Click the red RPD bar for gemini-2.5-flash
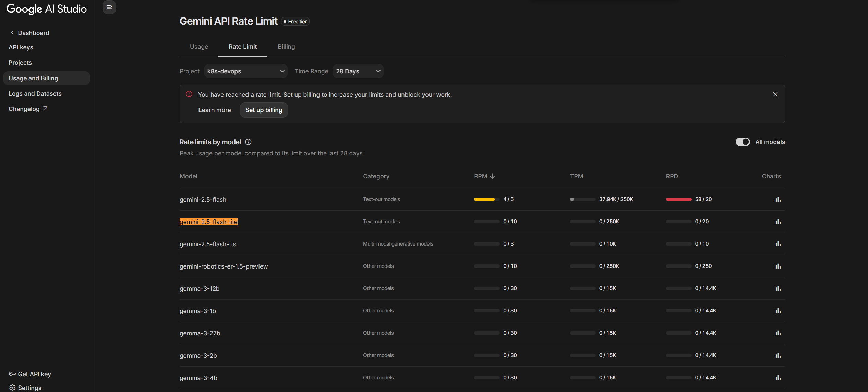The height and width of the screenshot is (392, 868). [678, 199]
